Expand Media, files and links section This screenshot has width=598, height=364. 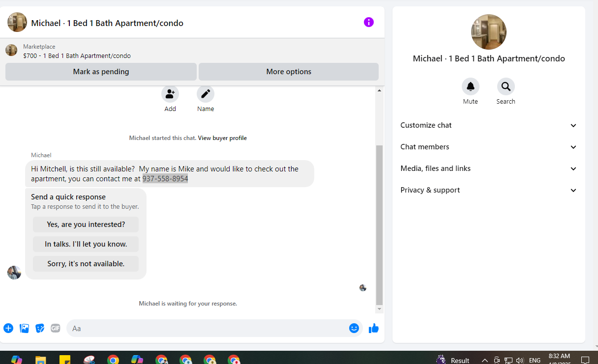[x=489, y=168]
